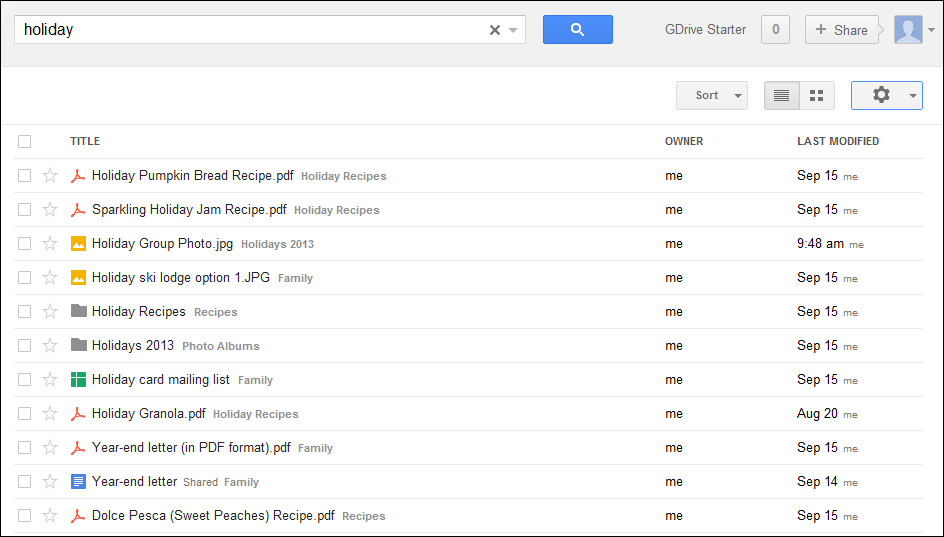Open the Sparkling Holiday Jam Recipe.pdf file
The image size is (944, 537).
189,210
